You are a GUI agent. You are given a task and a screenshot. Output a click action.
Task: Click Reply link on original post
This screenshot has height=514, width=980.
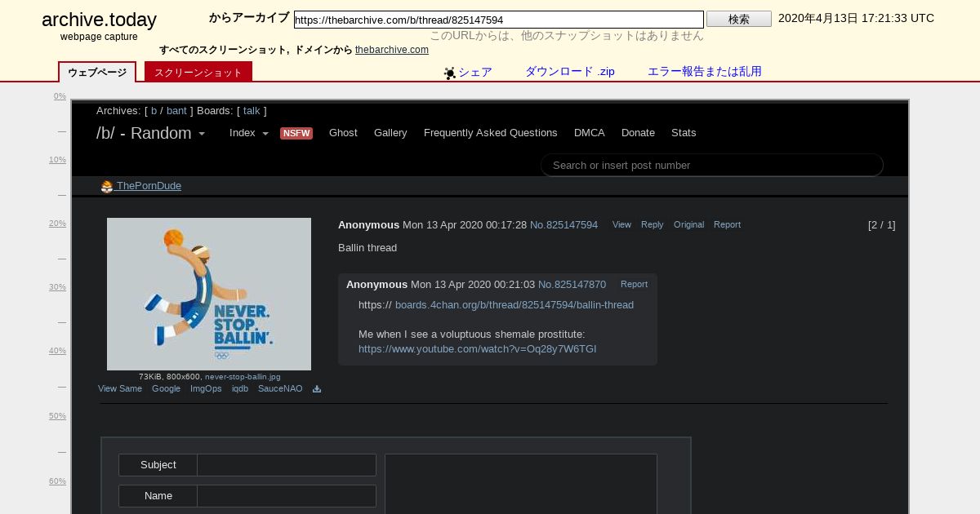pyautogui.click(x=653, y=225)
